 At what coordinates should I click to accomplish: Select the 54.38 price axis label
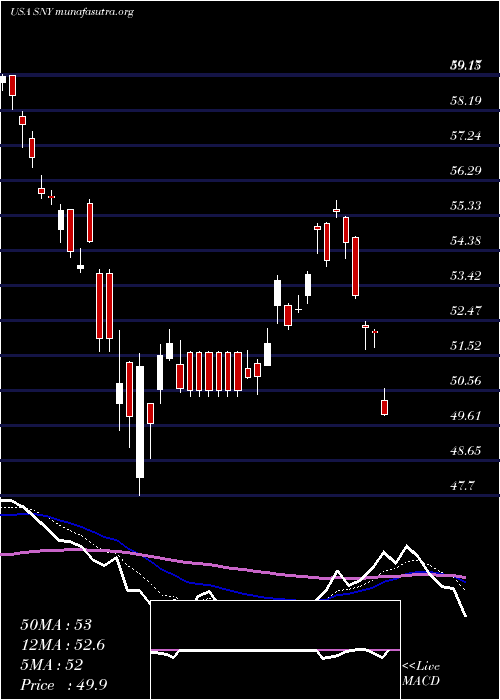[x=465, y=241]
